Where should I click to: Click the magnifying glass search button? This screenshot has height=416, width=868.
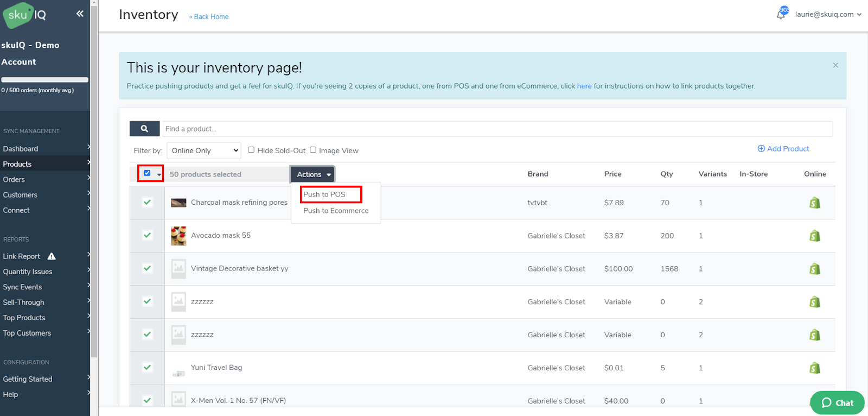pyautogui.click(x=144, y=129)
